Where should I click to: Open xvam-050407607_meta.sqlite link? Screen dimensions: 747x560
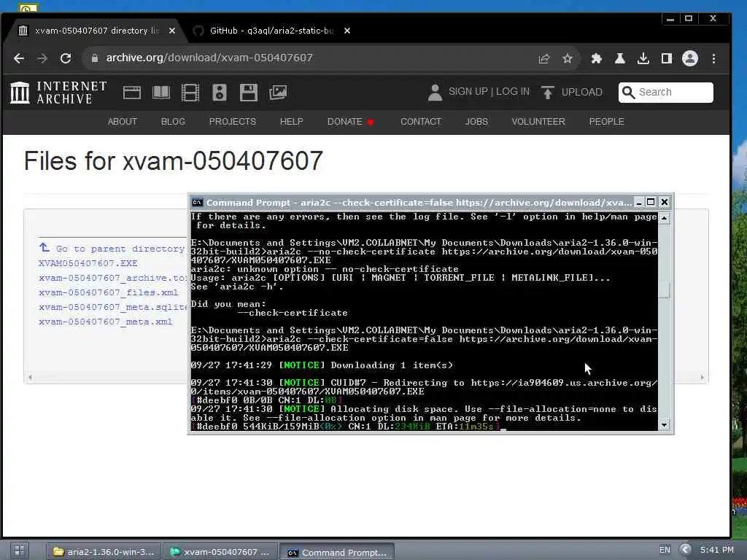[x=112, y=307]
